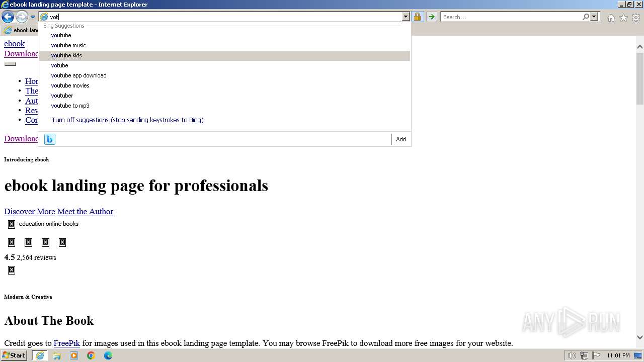644x362 pixels.
Task: Click the Search box field
Action: (511, 17)
